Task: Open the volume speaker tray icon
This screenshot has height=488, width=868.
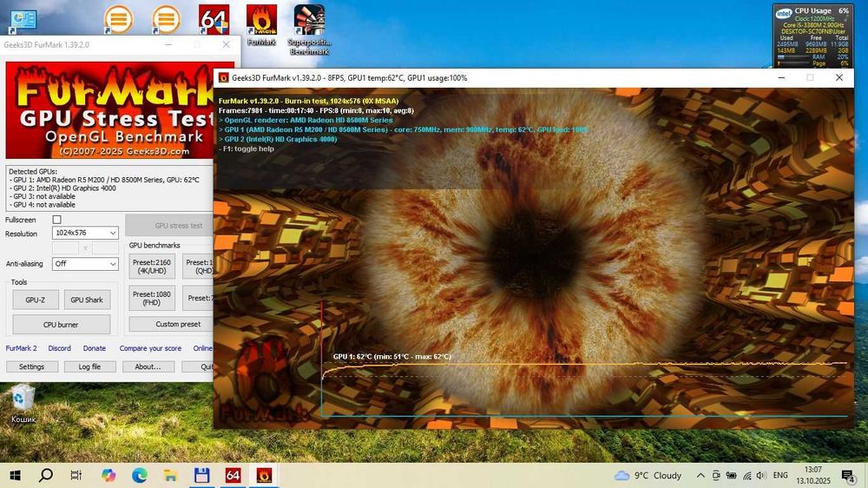Action: (762, 475)
